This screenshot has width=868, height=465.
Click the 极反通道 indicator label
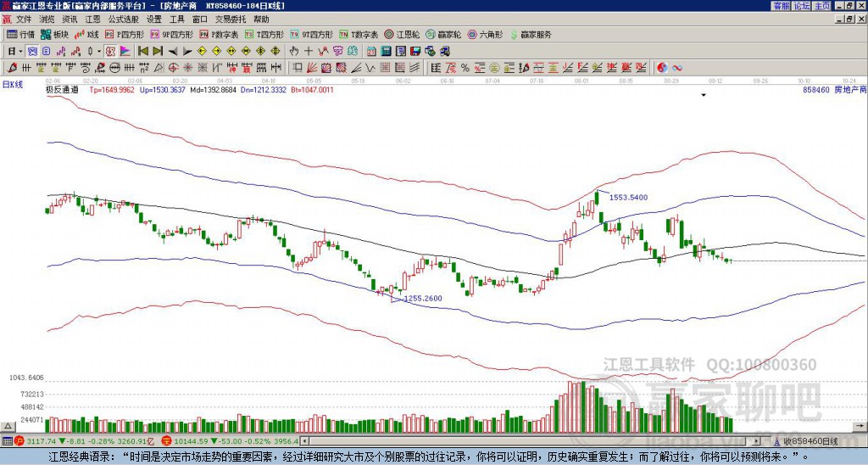pyautogui.click(x=62, y=89)
